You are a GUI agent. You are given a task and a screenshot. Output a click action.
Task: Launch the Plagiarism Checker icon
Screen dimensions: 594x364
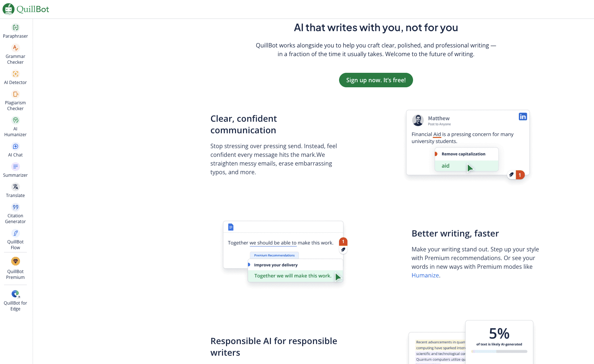tap(15, 94)
